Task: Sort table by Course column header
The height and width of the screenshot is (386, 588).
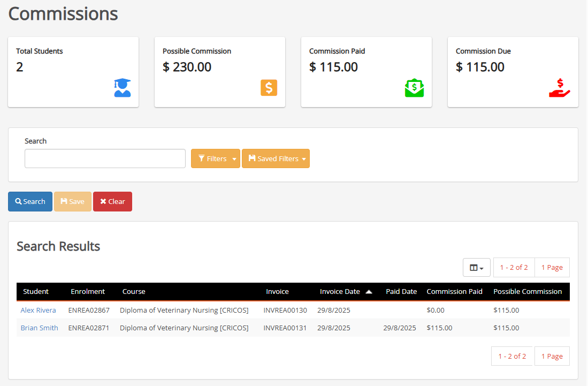Action: tap(134, 291)
